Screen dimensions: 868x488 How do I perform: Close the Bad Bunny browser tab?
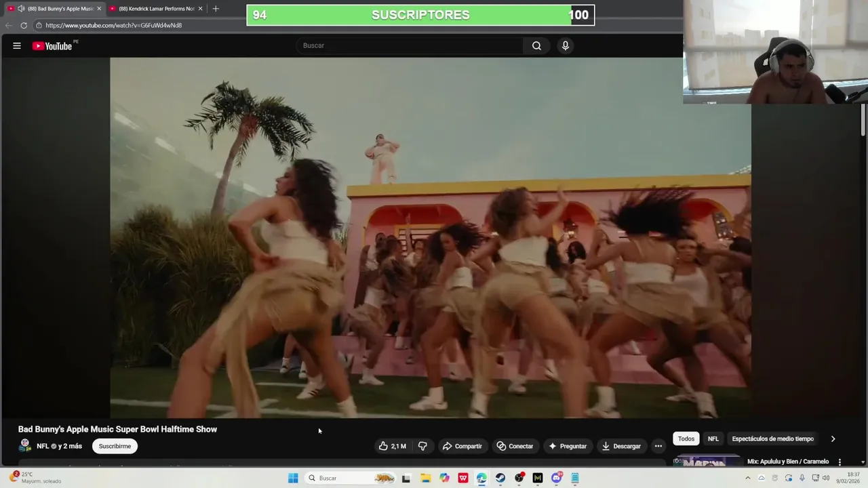[x=99, y=9]
